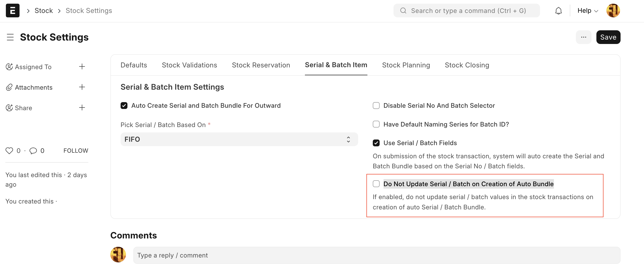Go to the Stock Closing tab

[467, 65]
